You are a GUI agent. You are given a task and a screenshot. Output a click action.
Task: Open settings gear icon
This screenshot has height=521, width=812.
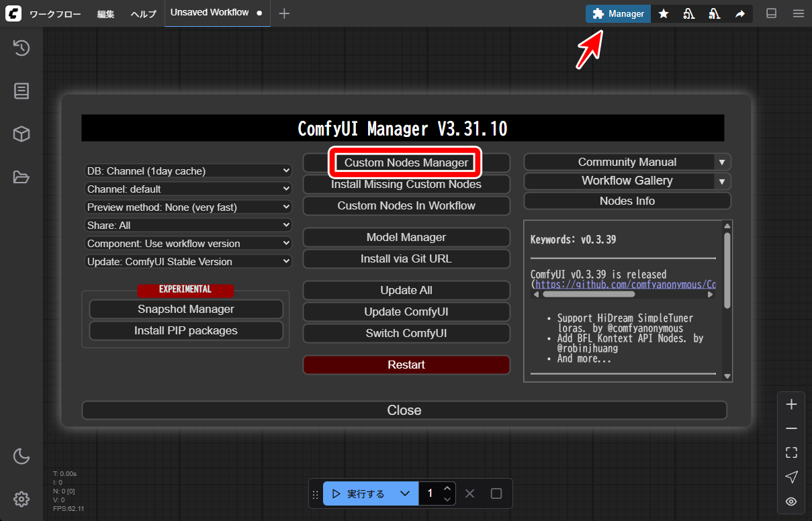coord(21,499)
